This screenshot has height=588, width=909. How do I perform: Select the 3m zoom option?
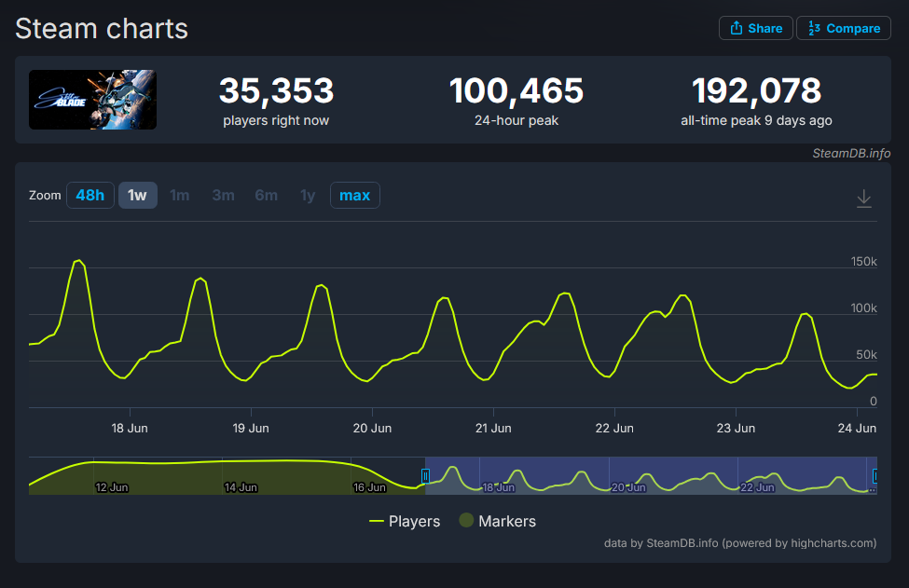(223, 196)
